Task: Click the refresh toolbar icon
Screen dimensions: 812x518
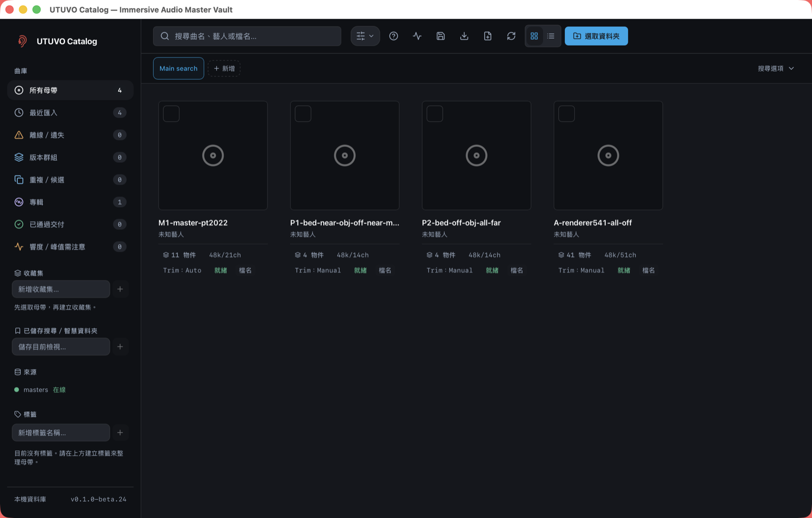Action: tap(511, 36)
